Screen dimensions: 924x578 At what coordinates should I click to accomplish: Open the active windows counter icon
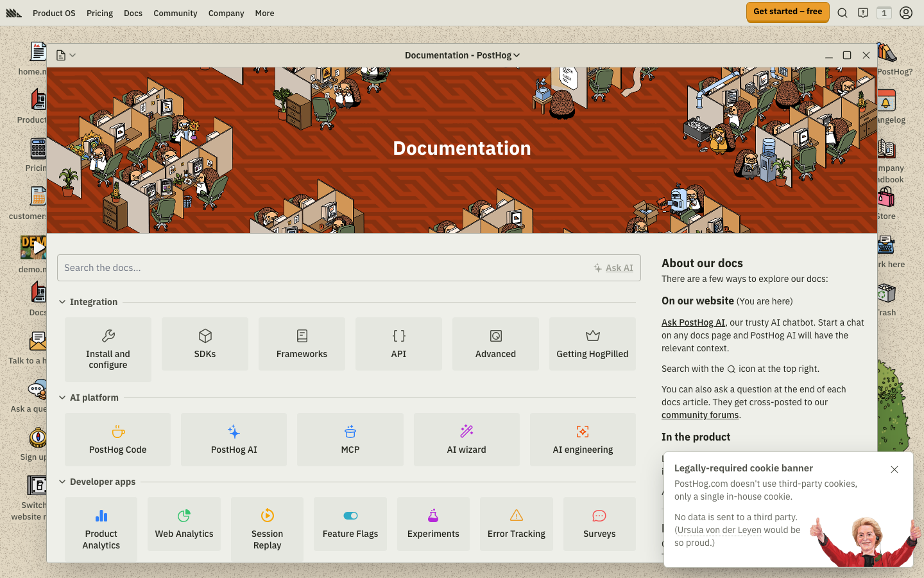point(884,13)
